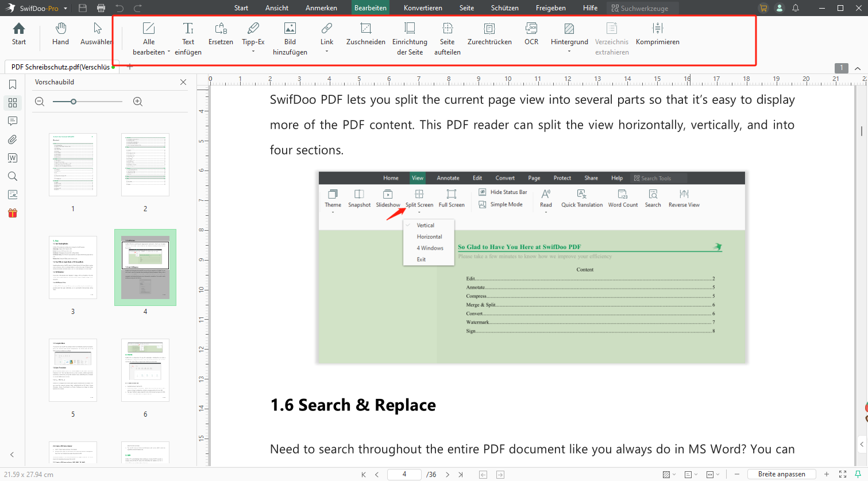
Task: Open the Schützen menu tab
Action: [505, 8]
